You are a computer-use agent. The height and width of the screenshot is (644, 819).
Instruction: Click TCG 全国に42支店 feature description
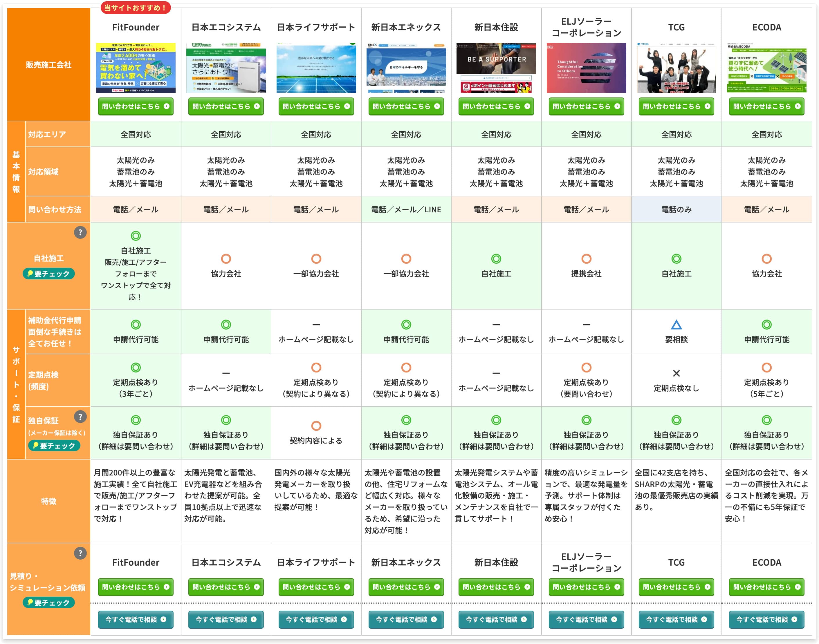coord(677,490)
